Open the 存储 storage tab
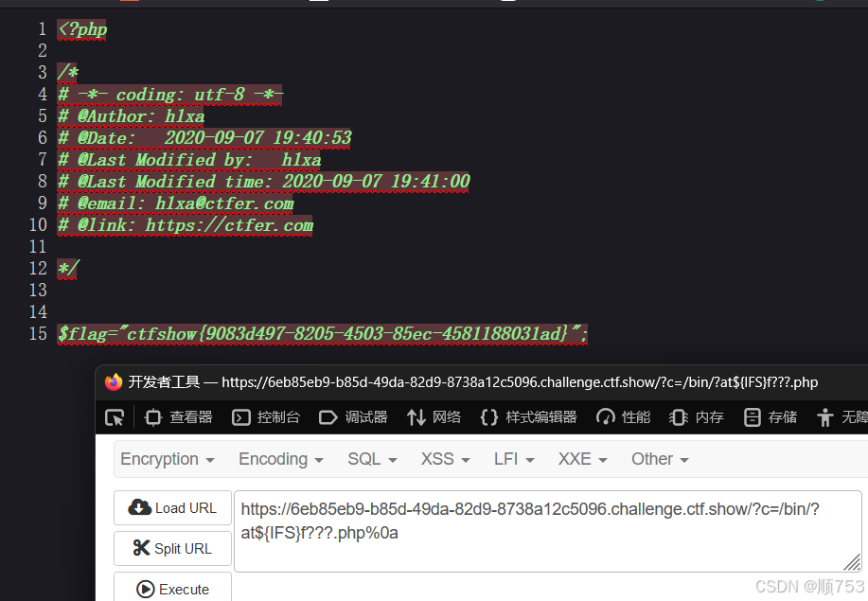The height and width of the screenshot is (601, 868). pyautogui.click(x=770, y=417)
